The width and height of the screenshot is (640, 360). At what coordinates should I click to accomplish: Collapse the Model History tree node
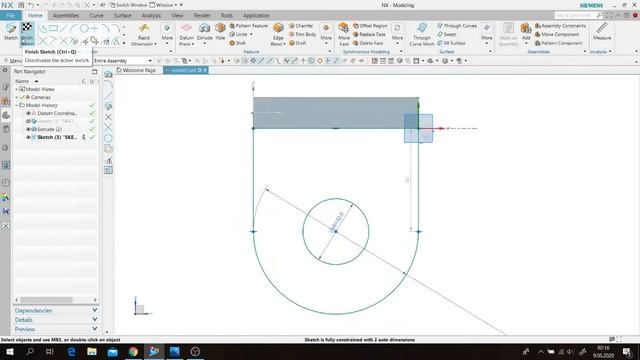(16, 105)
